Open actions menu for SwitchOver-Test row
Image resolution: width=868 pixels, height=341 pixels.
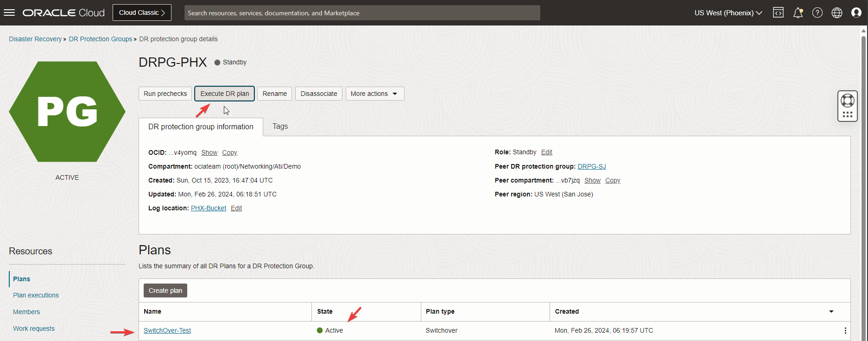click(845, 330)
